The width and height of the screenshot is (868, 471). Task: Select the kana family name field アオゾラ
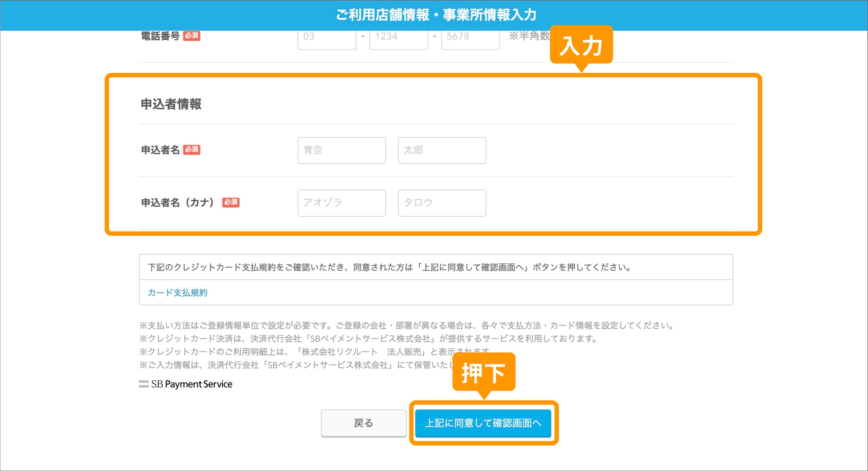[x=341, y=203]
